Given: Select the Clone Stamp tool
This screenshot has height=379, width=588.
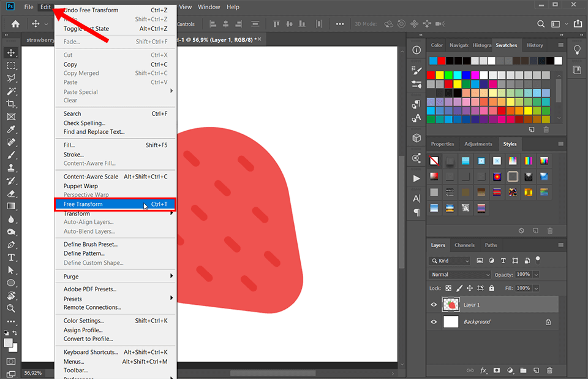Looking at the screenshot, I should [11, 167].
